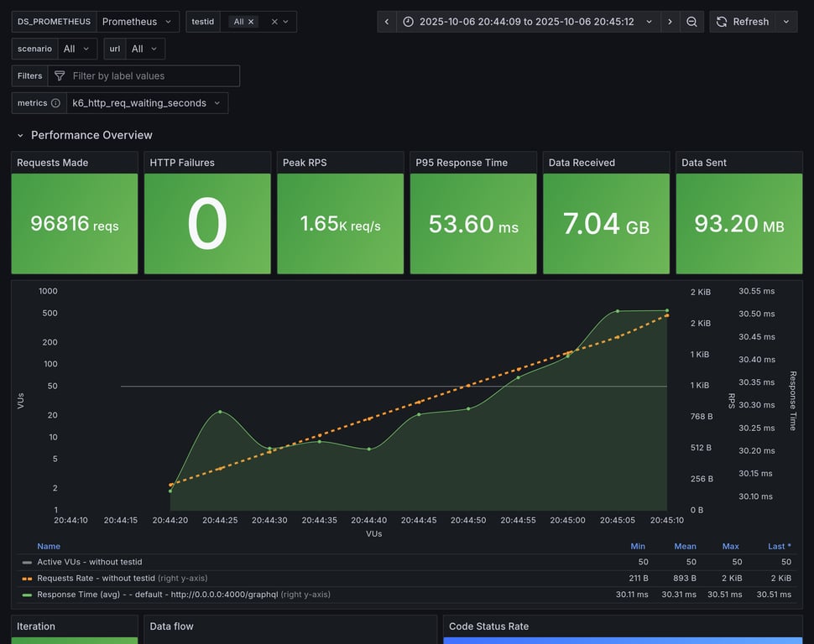Open the refresh interval dropdown arrow

tap(786, 22)
